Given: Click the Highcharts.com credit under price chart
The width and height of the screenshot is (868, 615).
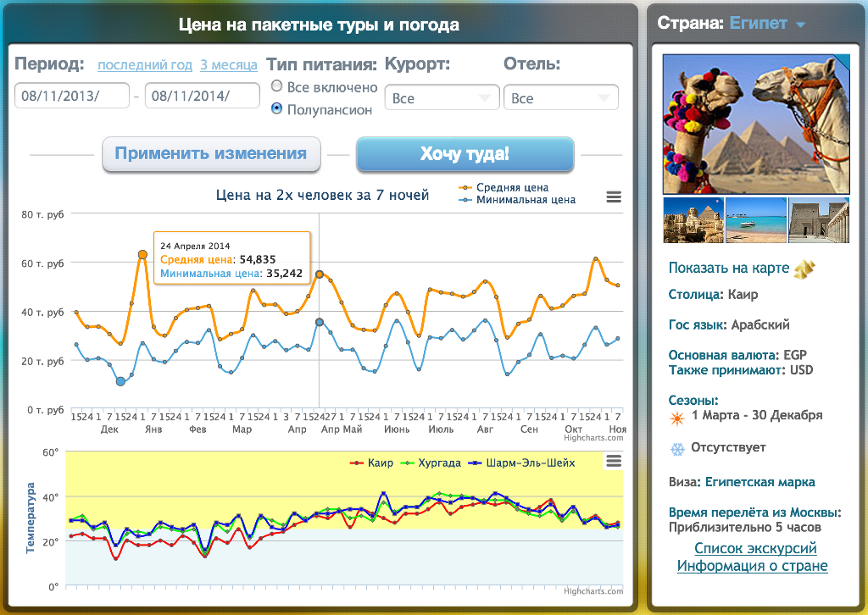Looking at the screenshot, I should point(593,438).
